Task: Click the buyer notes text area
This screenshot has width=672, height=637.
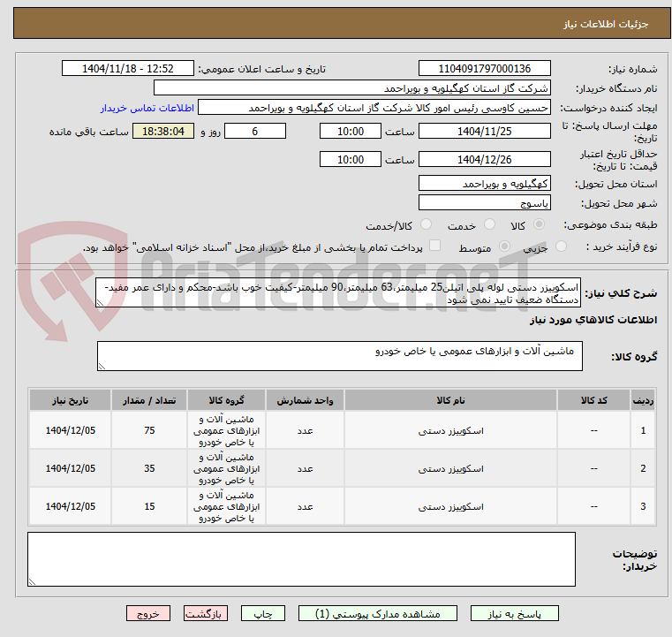Action: point(301,559)
